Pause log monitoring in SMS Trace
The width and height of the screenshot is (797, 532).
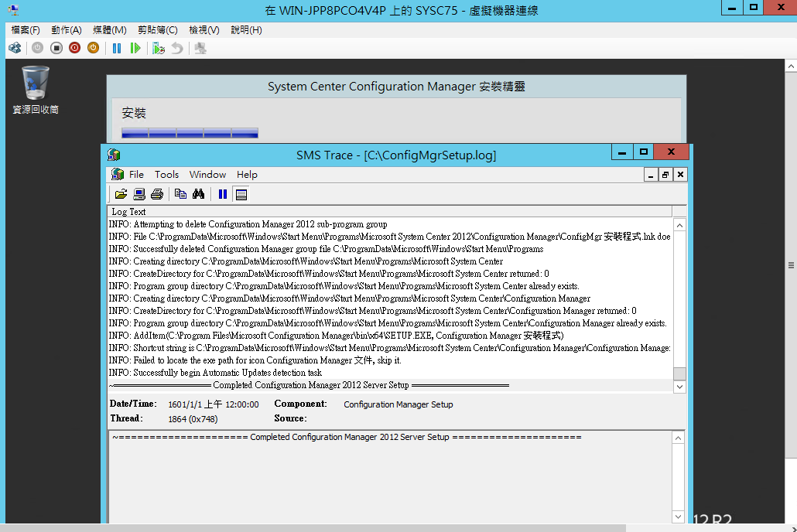click(223, 194)
